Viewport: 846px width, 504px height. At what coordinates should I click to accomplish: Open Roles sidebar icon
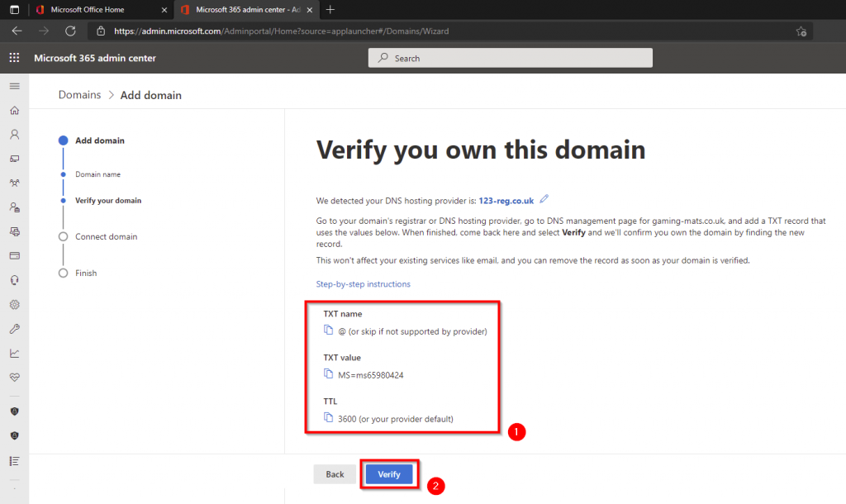point(15,207)
